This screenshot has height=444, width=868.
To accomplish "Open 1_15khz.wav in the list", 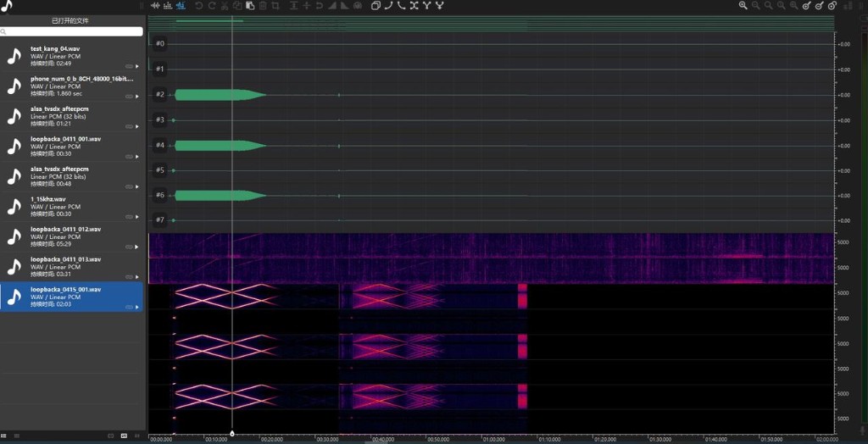I will [x=71, y=207].
